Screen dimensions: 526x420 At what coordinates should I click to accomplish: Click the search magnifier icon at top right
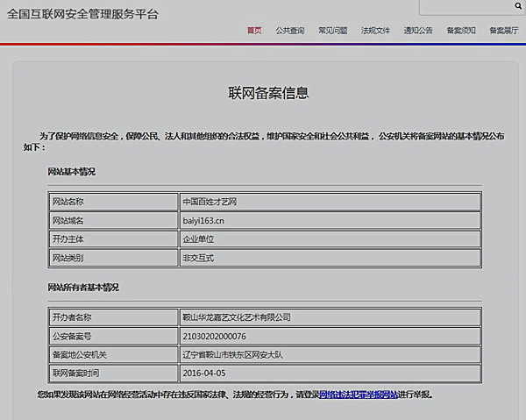click(518, 7)
